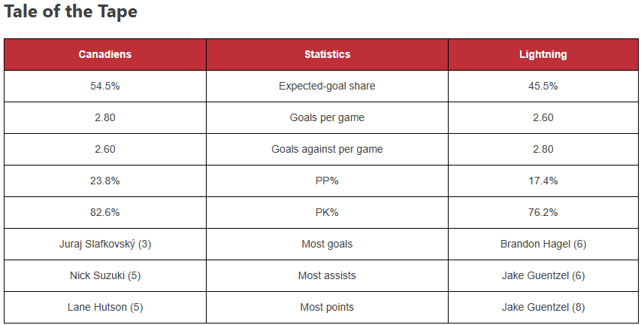Click Juraj Slafkovský (3) cell
The image size is (644, 325).
[105, 245]
